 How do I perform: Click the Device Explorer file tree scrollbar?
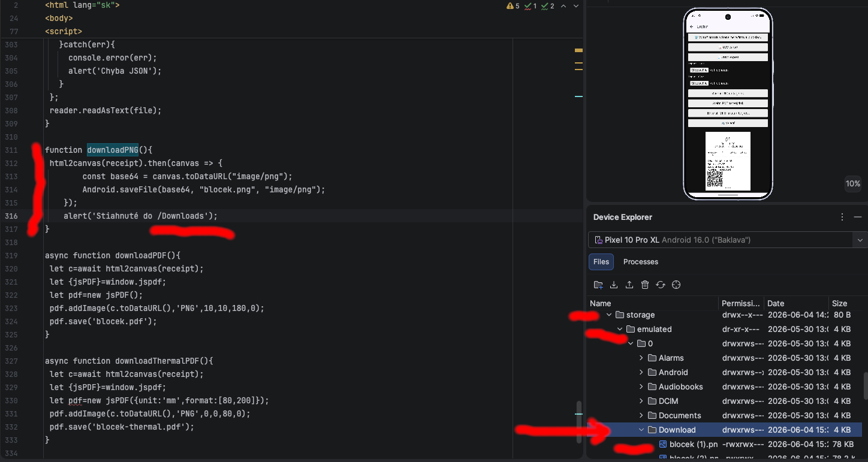(x=865, y=385)
